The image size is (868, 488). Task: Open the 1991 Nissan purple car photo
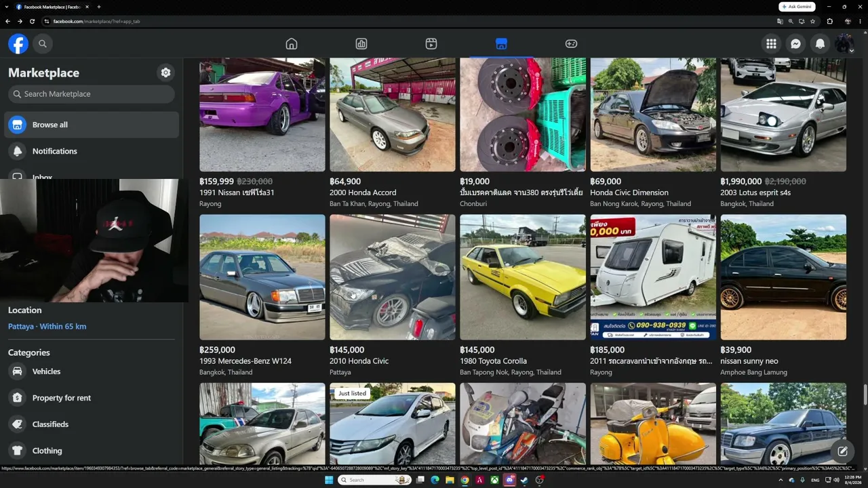pyautogui.click(x=262, y=115)
